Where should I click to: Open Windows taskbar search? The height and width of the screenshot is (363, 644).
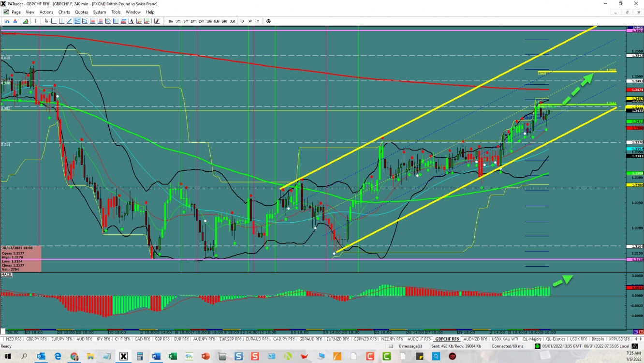click(25, 356)
